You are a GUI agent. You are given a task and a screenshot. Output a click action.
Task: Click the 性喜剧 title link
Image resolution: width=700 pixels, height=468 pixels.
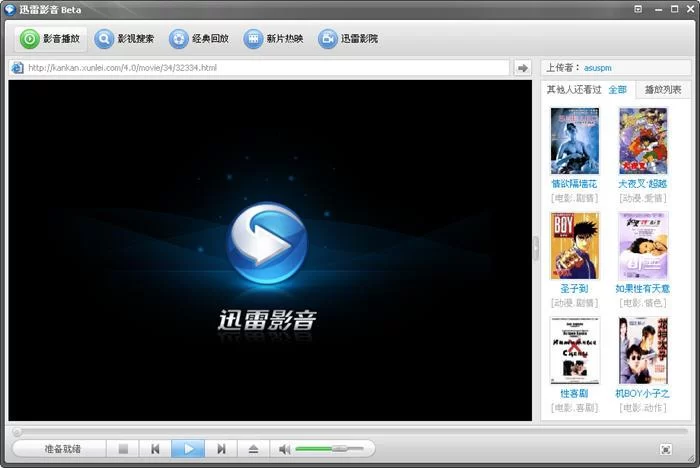(x=574, y=393)
